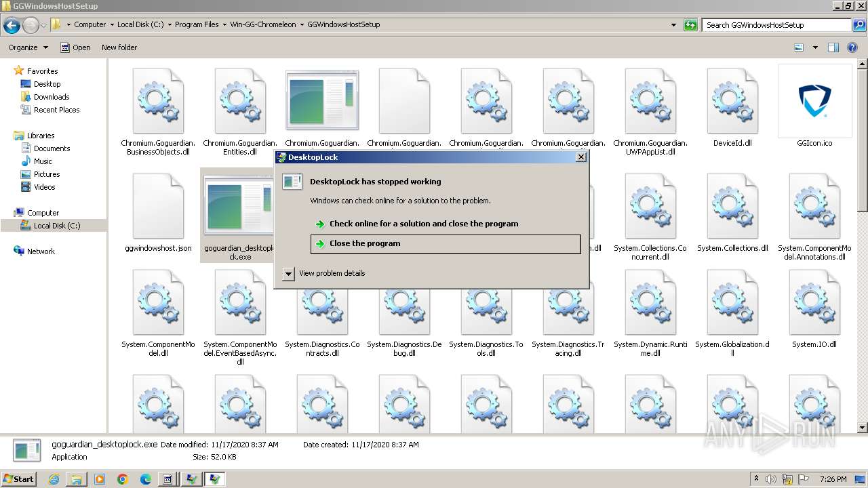
Task: Click the Explorer Back arrow button
Action: point(12,26)
